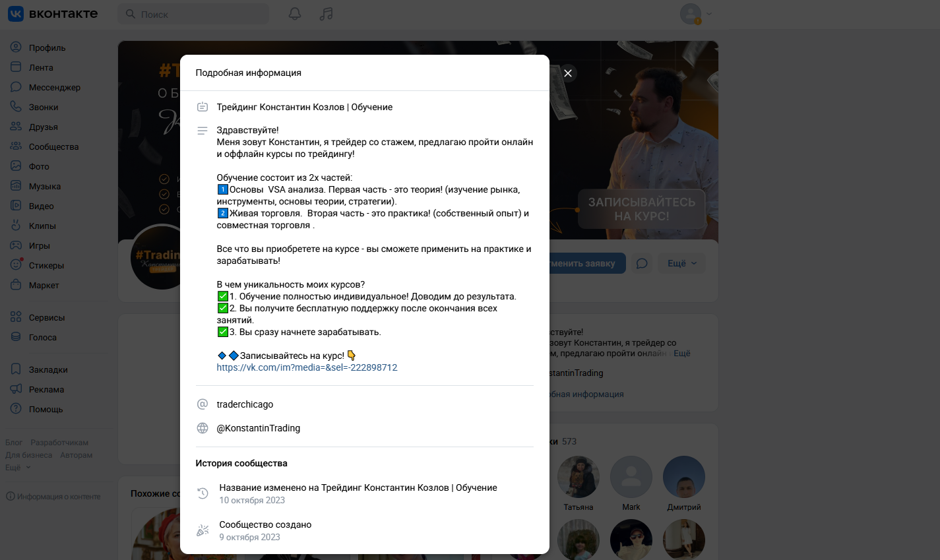Open notifications bell icon
The width and height of the screenshot is (940, 560).
point(295,14)
